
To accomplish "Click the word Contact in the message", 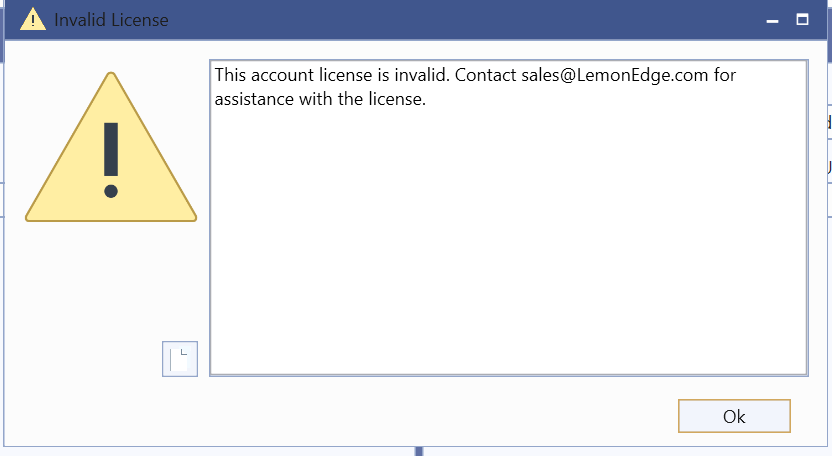I will coord(486,75).
